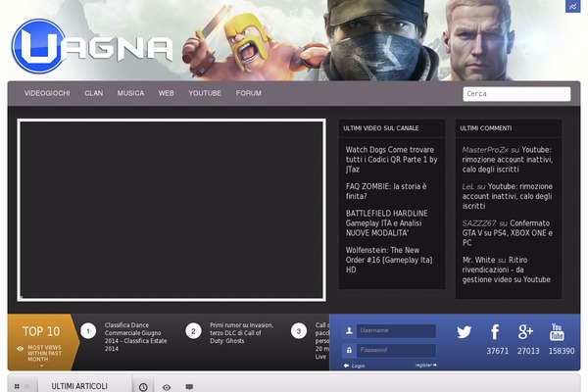Open top article 2 Primi rumor su Invasion

(241, 333)
